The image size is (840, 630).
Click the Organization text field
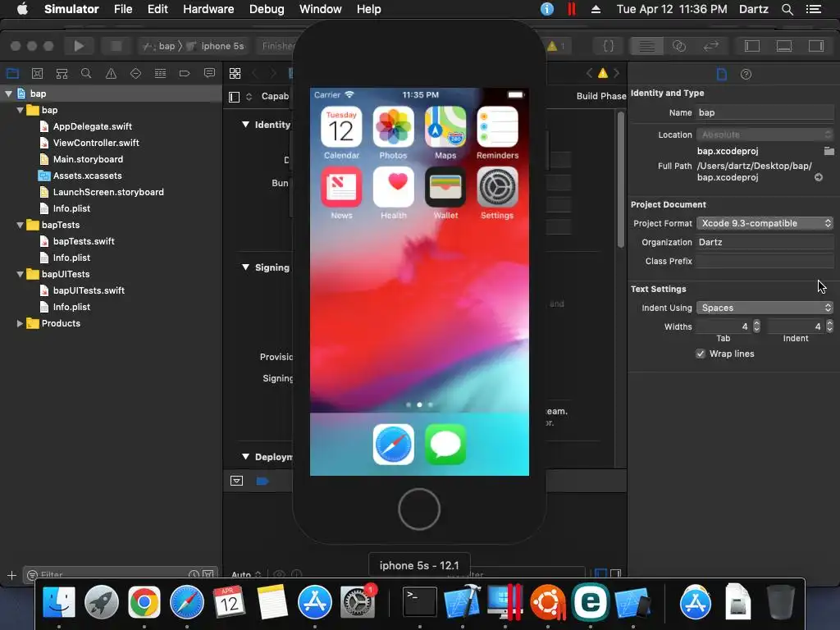click(765, 242)
